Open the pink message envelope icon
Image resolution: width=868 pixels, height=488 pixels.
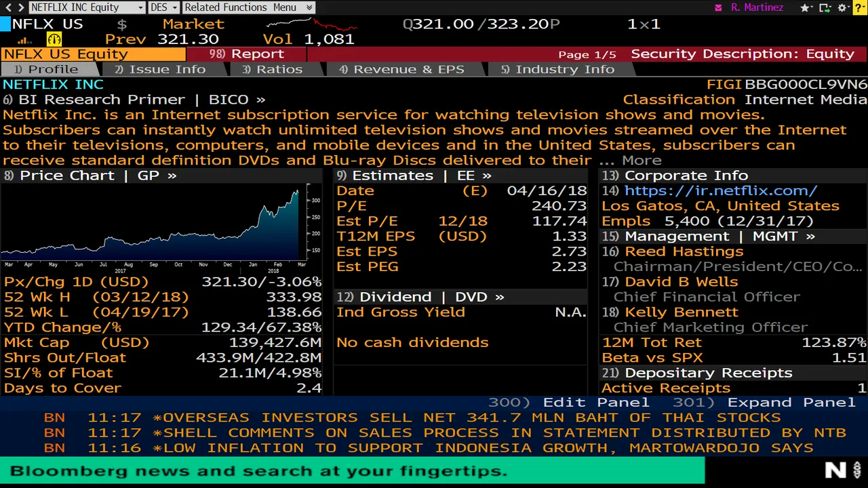pyautogui.click(x=719, y=8)
